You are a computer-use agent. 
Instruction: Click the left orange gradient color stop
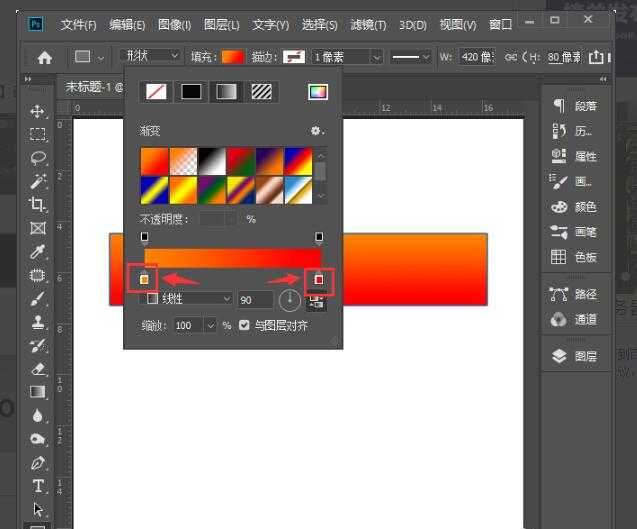point(144,279)
